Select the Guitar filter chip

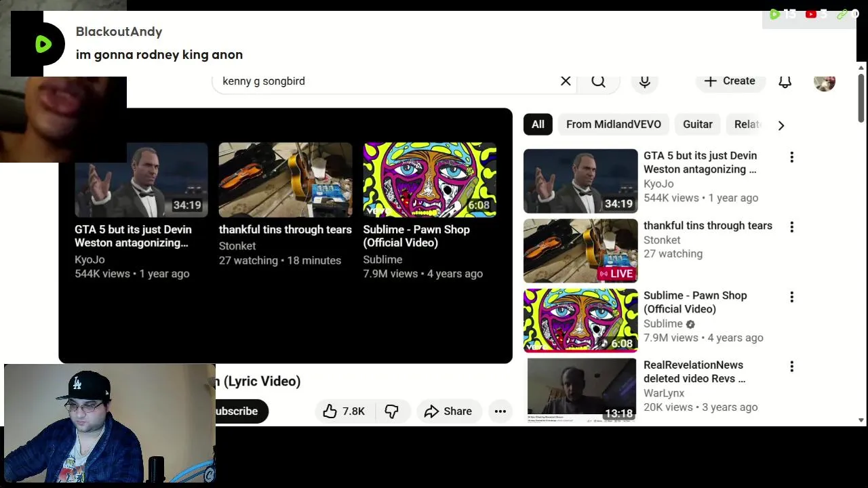(698, 125)
